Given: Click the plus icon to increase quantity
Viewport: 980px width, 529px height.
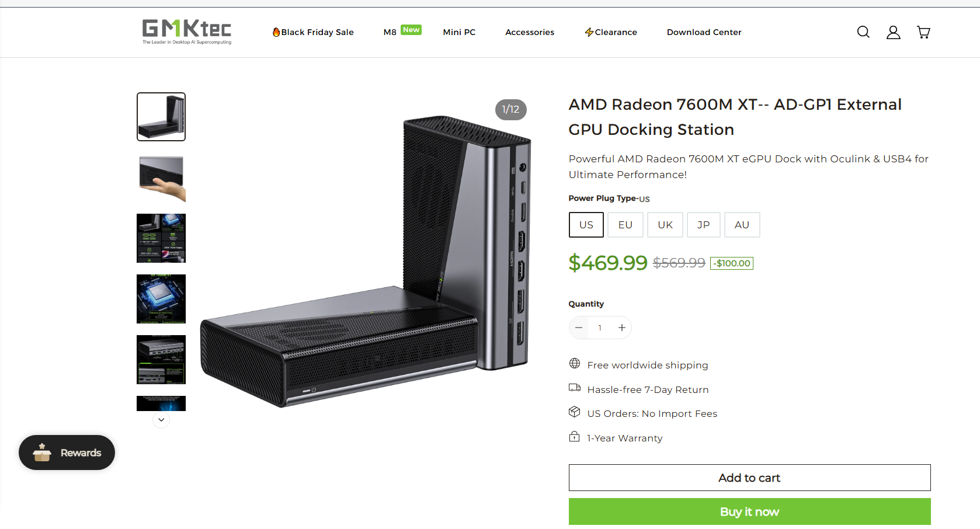Looking at the screenshot, I should point(622,328).
